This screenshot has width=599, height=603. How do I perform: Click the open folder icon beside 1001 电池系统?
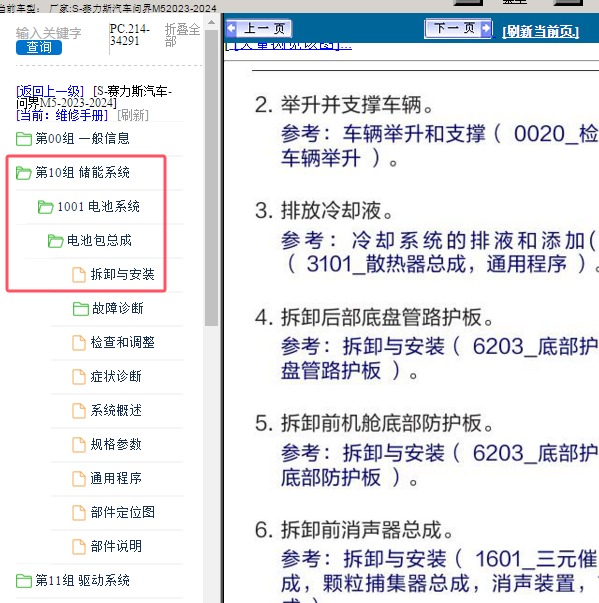45,207
